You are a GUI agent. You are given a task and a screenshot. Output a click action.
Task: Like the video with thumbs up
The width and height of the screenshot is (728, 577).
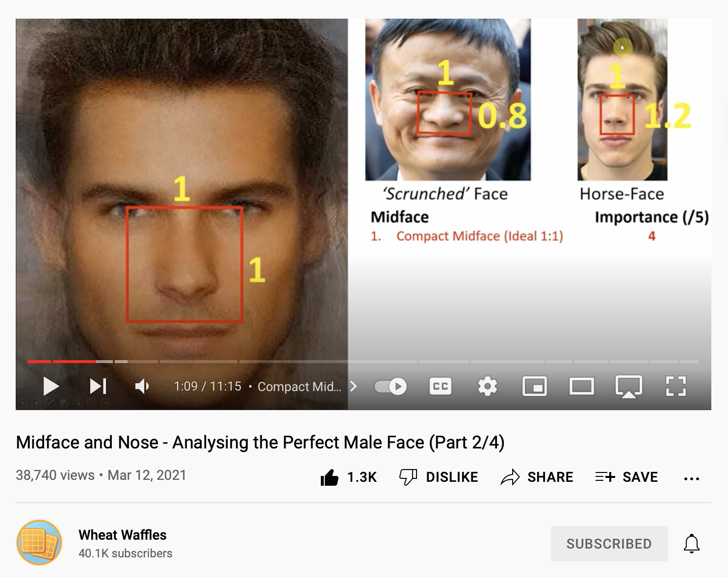click(348, 477)
